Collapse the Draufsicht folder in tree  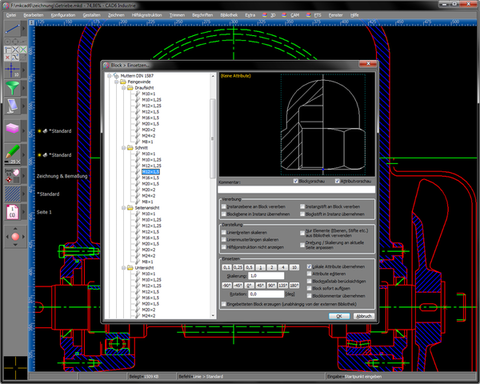124,88
